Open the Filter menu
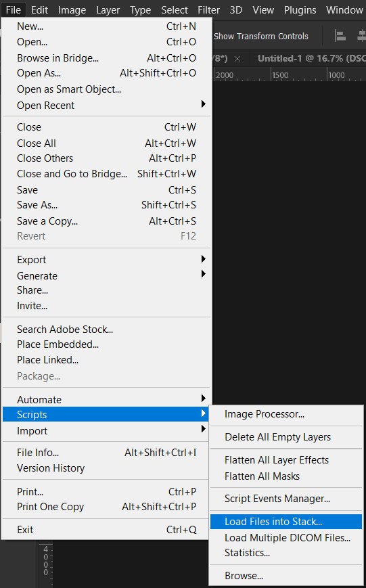The width and height of the screenshot is (366, 588). coord(208,10)
